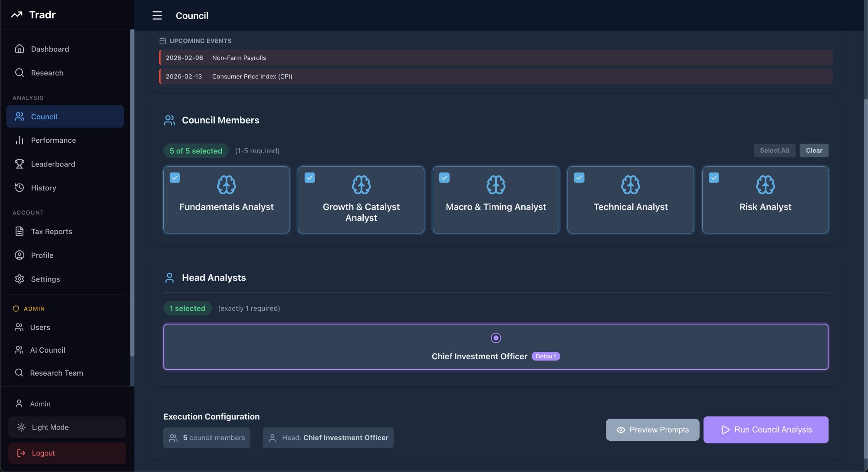Open Preview Prompts
The width and height of the screenshot is (868, 472).
pos(652,429)
